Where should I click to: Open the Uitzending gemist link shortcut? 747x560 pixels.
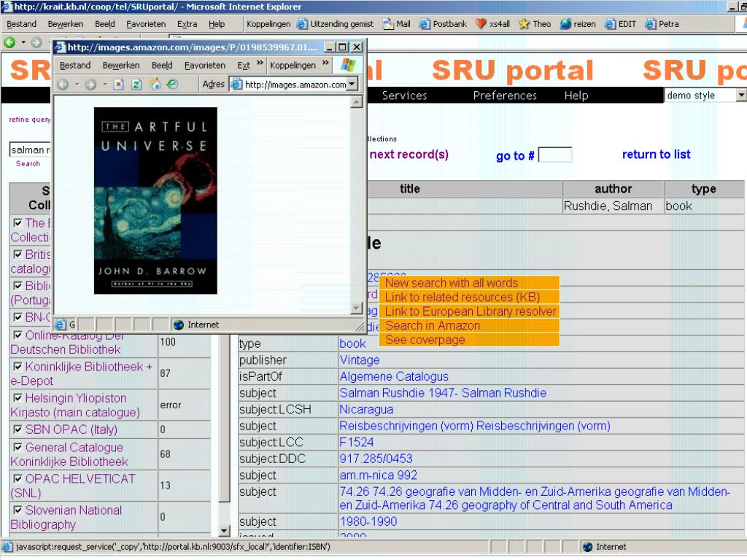335,24
